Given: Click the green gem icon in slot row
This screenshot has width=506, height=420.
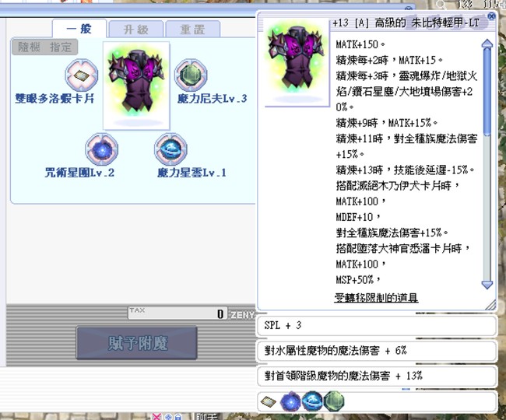Looking at the screenshot, I should click(x=333, y=401).
